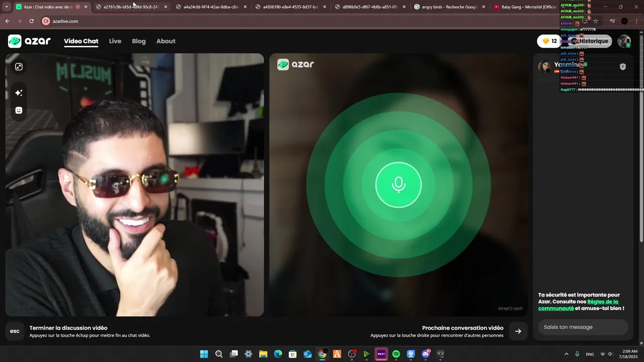Click the next conversation arrow button

pos(518,331)
